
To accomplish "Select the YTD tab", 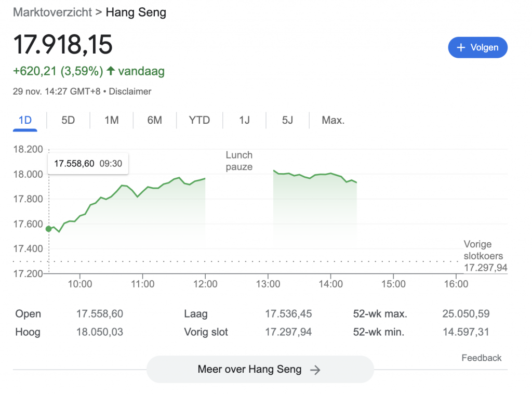I will click(199, 120).
